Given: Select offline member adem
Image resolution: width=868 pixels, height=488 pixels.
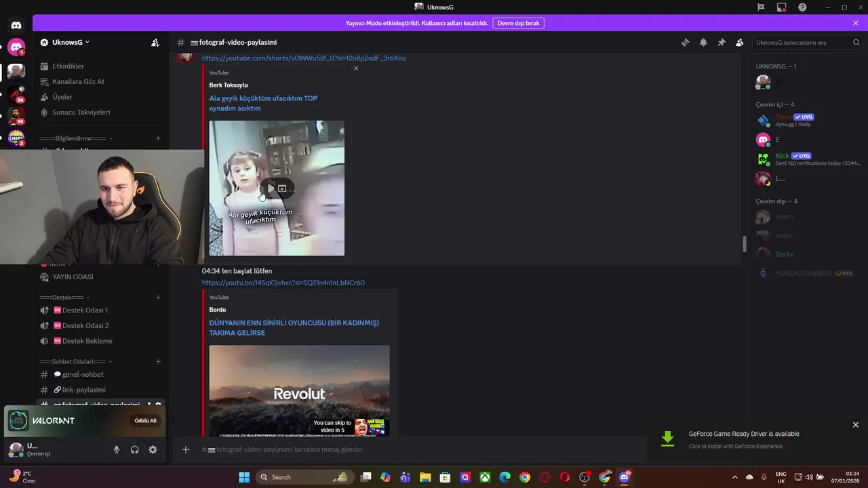Looking at the screenshot, I should pyautogui.click(x=807, y=217).
